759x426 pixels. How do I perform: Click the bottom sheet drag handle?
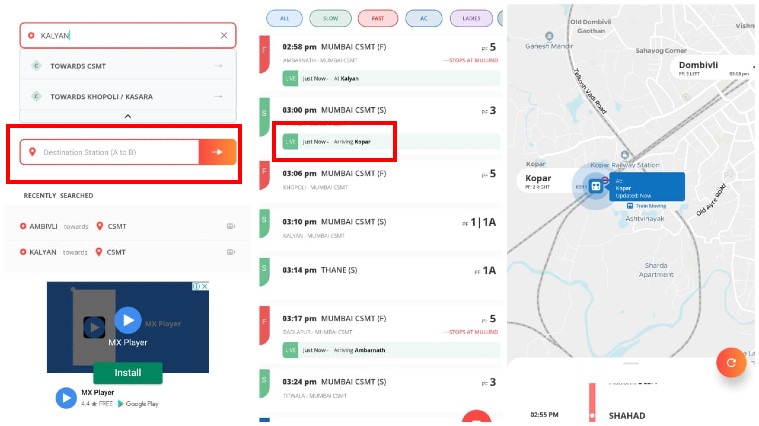[x=631, y=363]
